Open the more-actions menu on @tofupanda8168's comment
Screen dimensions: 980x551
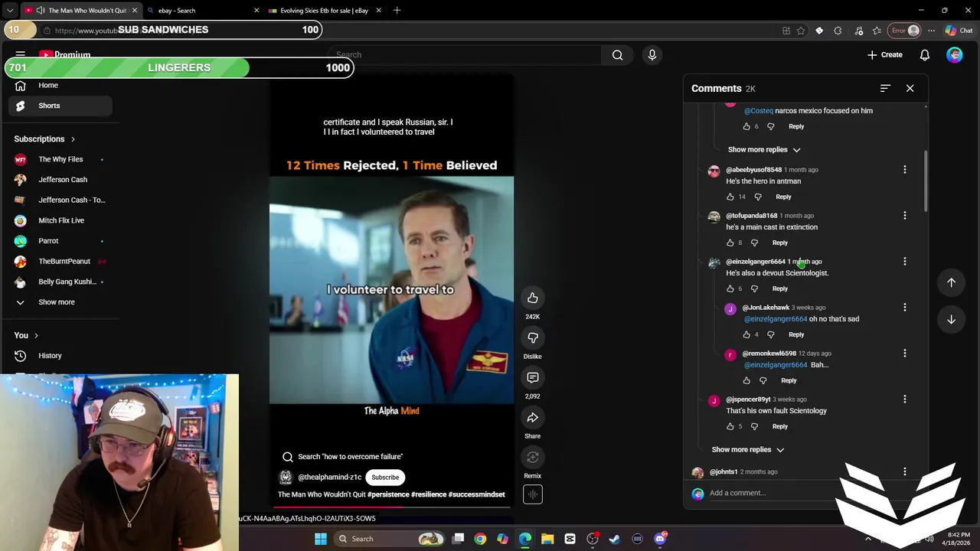point(904,216)
